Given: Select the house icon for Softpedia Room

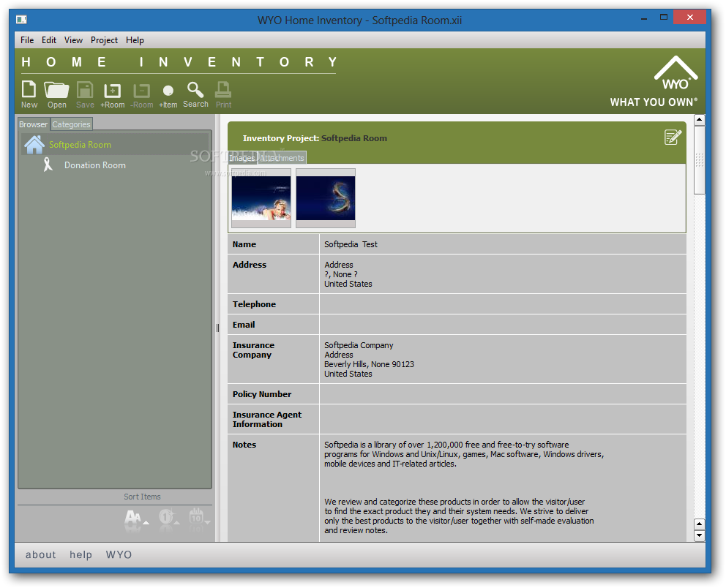Looking at the screenshot, I should [34, 144].
